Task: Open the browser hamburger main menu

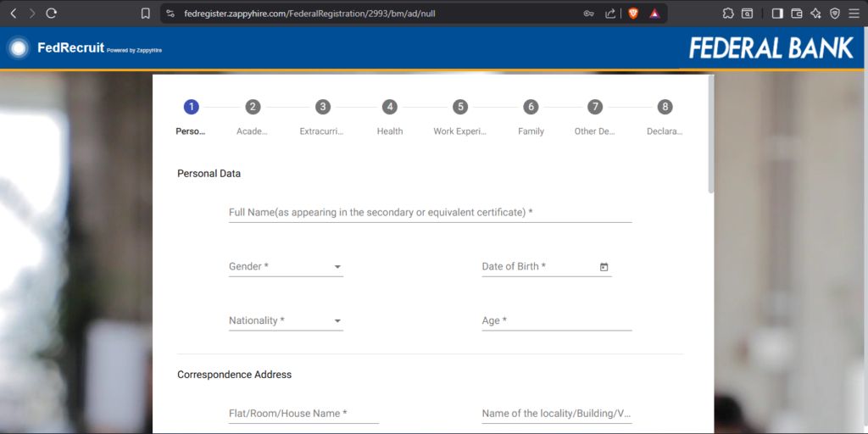Action: [x=854, y=14]
